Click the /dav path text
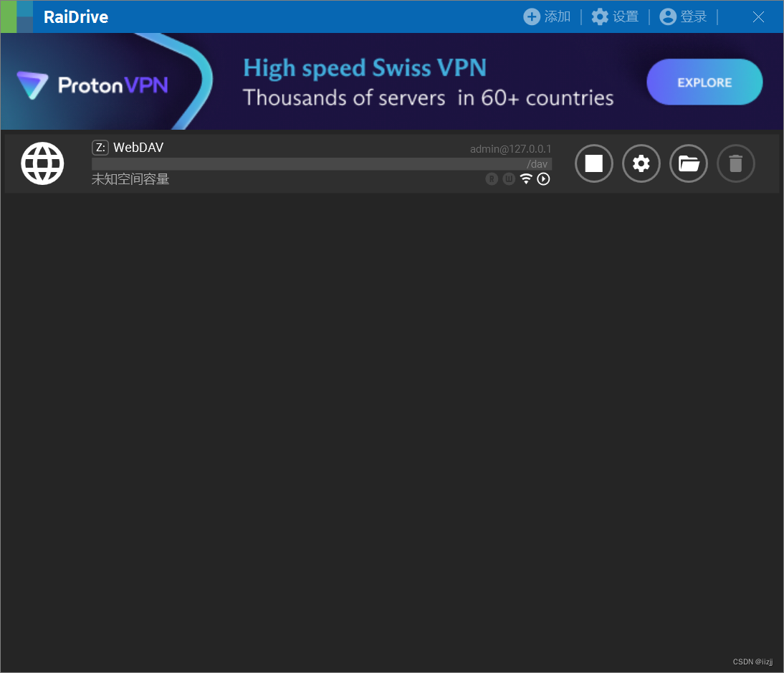The width and height of the screenshot is (784, 673). point(537,164)
